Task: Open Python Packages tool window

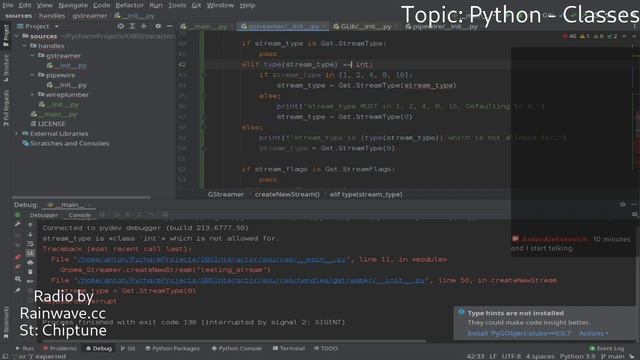Action: coord(172,349)
